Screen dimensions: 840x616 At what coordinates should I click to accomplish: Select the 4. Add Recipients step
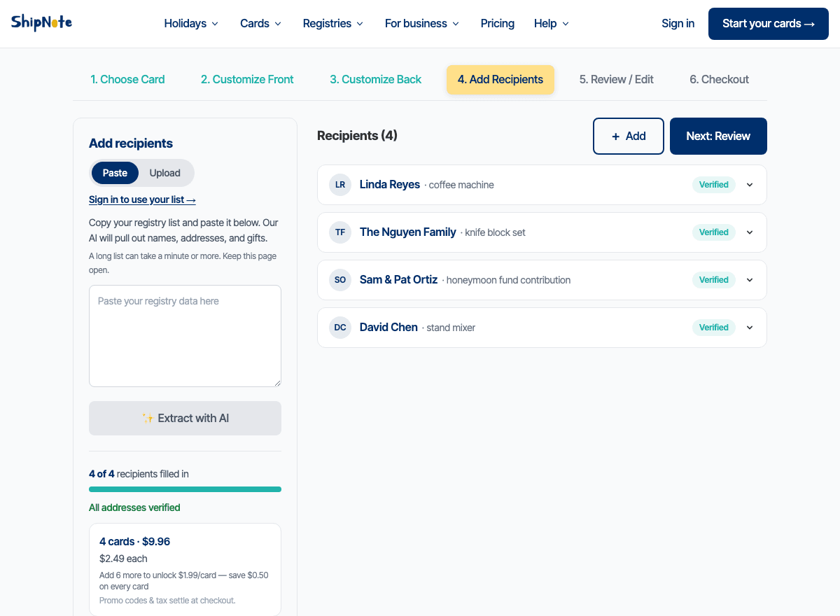[500, 80]
